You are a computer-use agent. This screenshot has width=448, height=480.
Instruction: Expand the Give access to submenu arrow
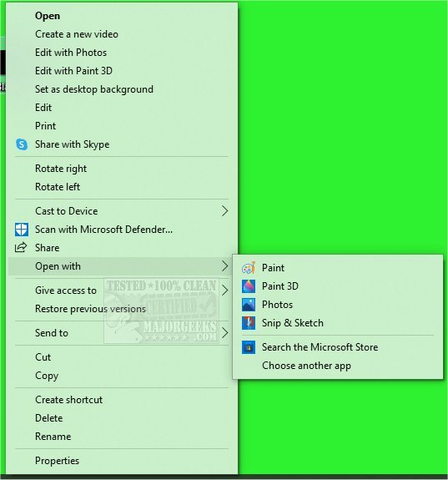[225, 291]
